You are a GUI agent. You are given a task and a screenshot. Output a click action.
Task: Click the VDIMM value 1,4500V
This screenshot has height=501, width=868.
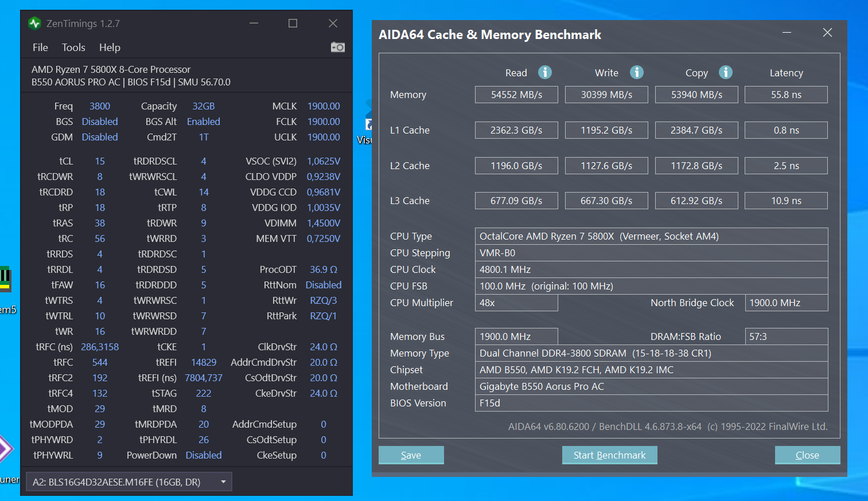click(x=324, y=223)
